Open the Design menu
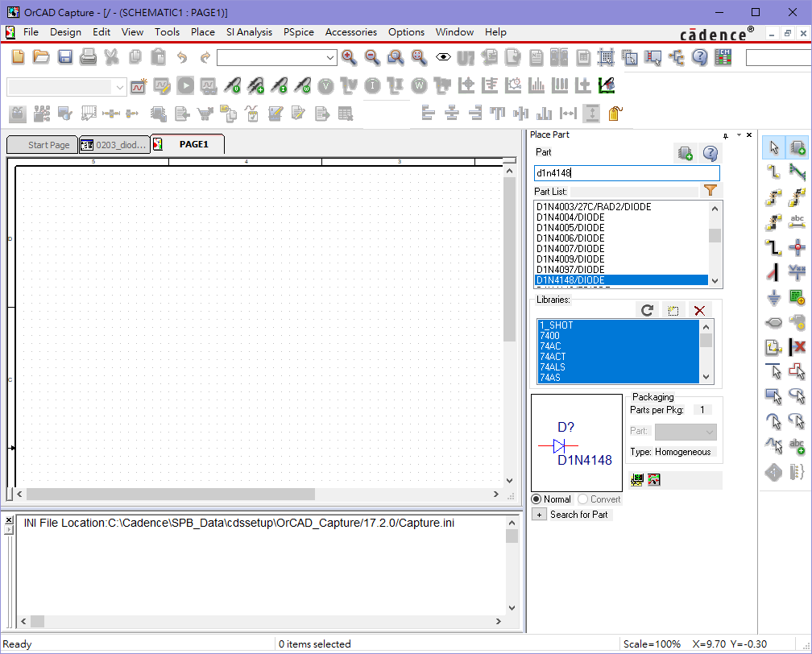The height and width of the screenshot is (654, 812). (x=66, y=32)
